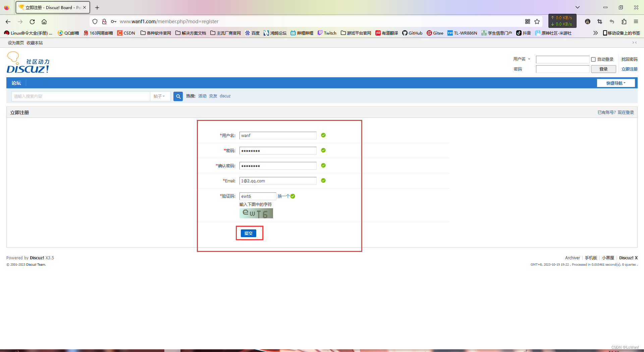Open the 小黑屋 footer link
Viewport: 644px width, 352px height.
608,258
